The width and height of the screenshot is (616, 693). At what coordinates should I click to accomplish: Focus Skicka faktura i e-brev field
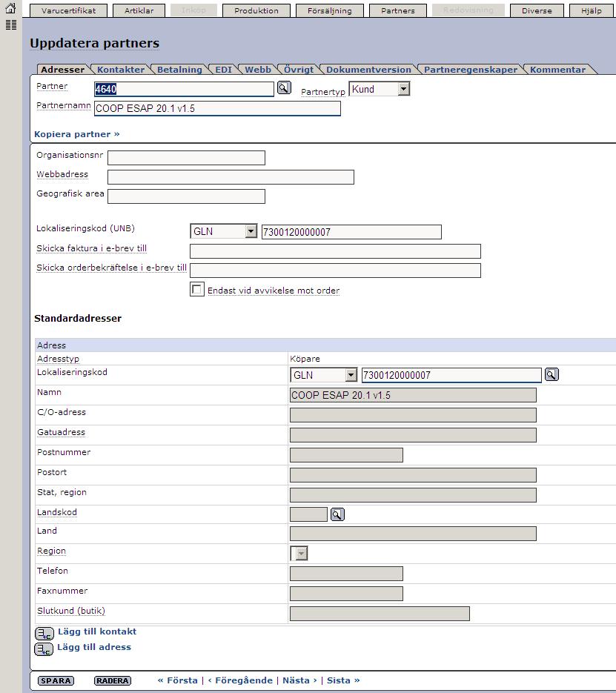[x=335, y=251]
